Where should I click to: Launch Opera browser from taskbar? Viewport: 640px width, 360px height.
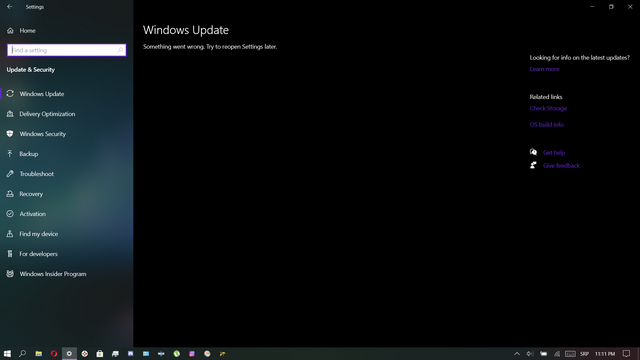click(x=53, y=353)
